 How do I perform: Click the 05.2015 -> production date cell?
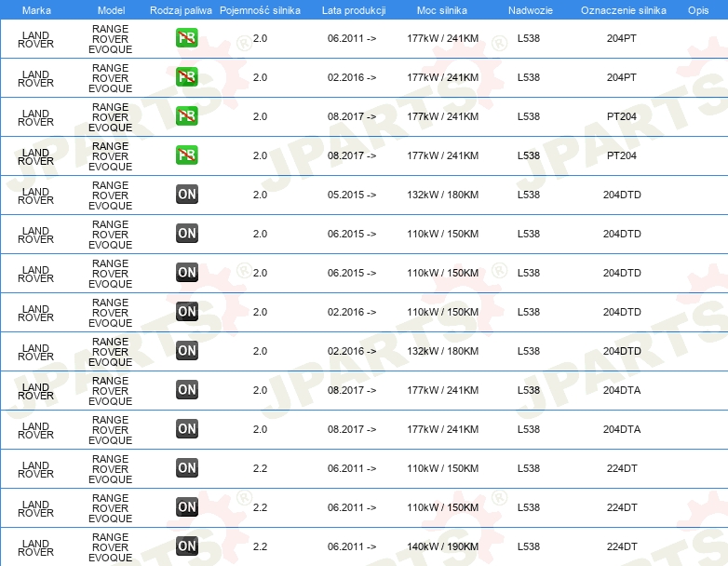[352, 195]
